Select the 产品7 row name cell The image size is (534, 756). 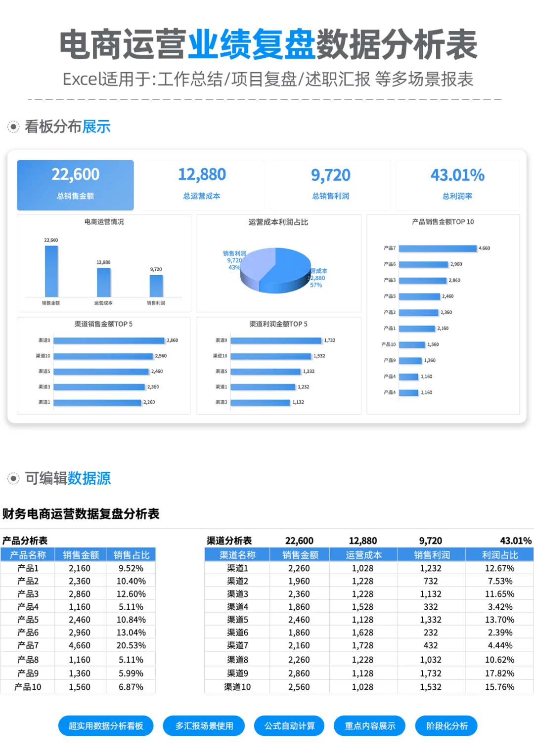tap(28, 645)
